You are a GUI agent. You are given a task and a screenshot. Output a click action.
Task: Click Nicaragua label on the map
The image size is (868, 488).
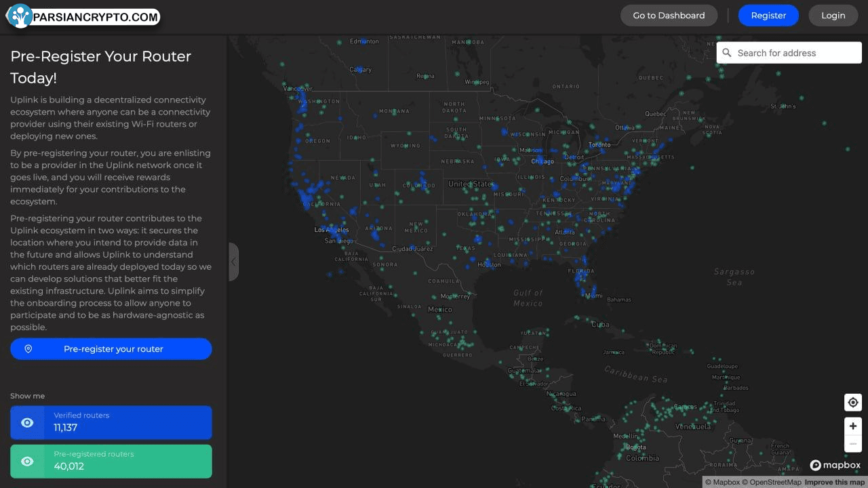point(561,394)
